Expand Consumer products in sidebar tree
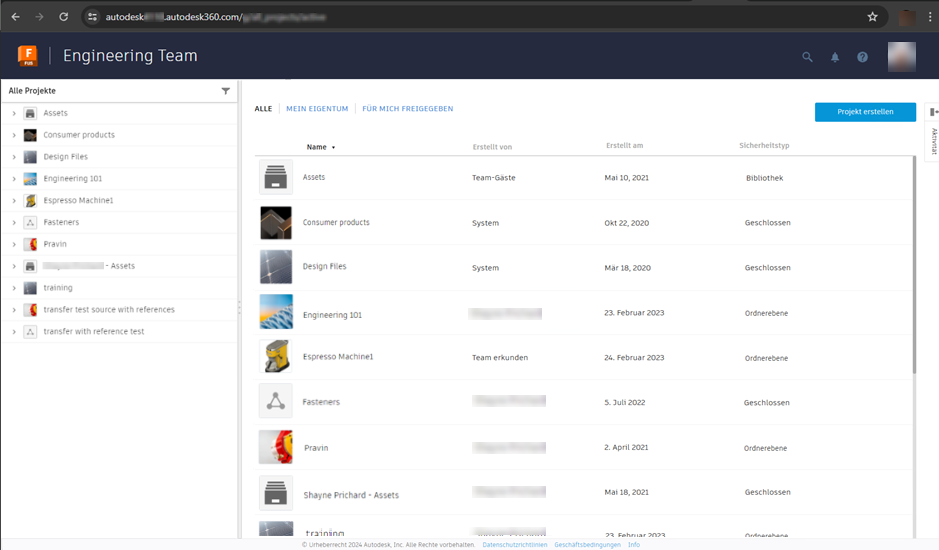The image size is (939, 550). coord(14,135)
